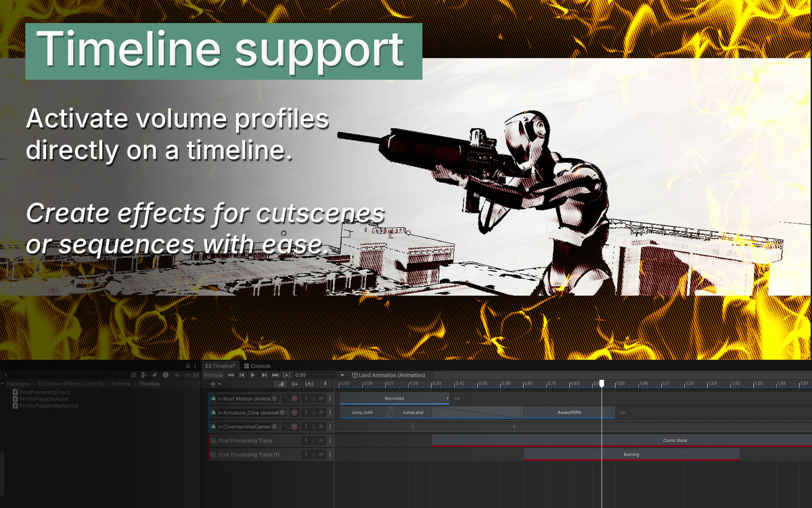Open the add track plus dropdown
This screenshot has width=812, height=508.
click(216, 384)
